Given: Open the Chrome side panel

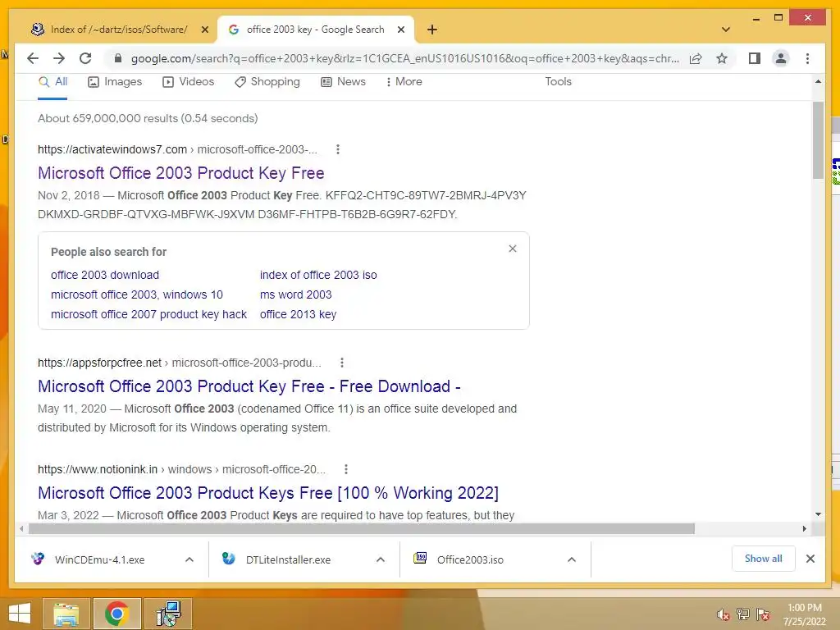Looking at the screenshot, I should tap(755, 58).
